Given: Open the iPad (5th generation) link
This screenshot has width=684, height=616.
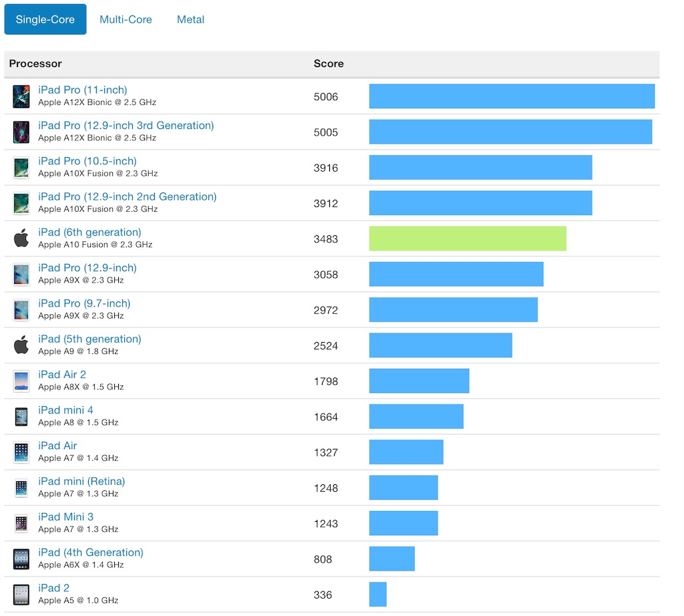Looking at the screenshot, I should (90, 339).
